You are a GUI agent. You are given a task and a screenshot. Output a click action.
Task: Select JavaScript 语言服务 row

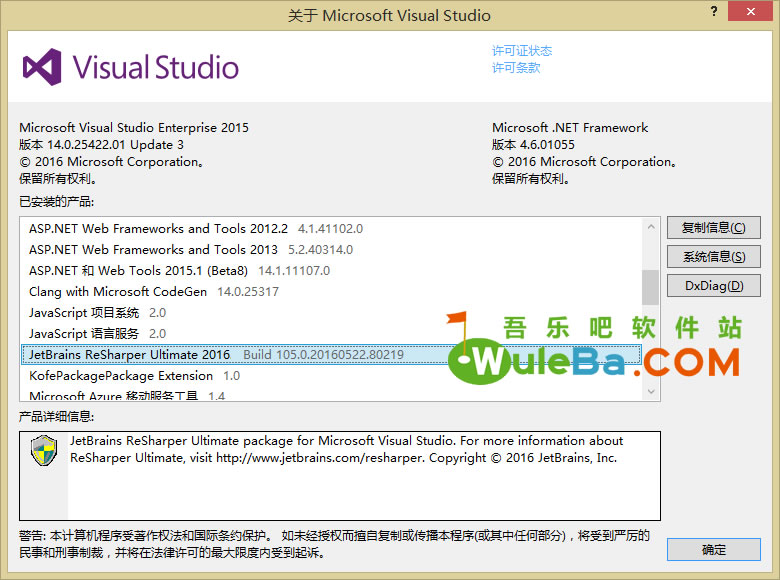tap(331, 333)
